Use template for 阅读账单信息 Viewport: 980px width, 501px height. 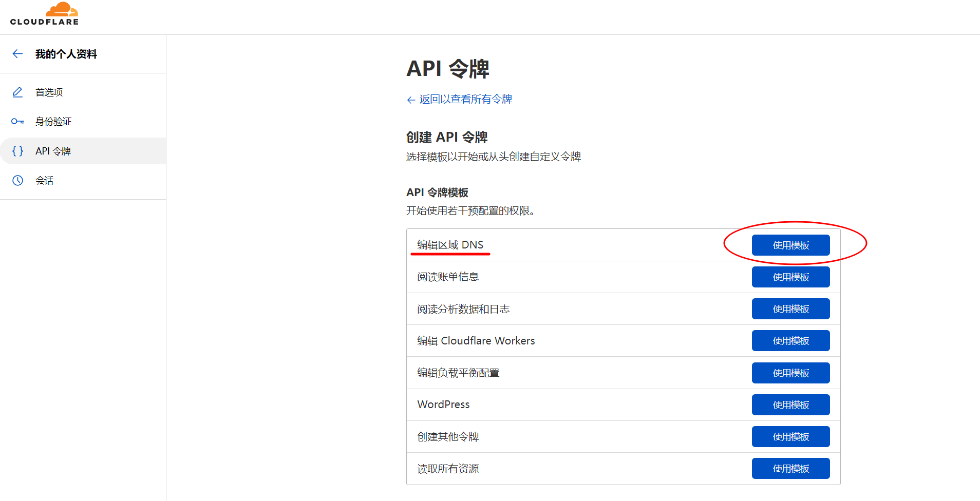790,277
